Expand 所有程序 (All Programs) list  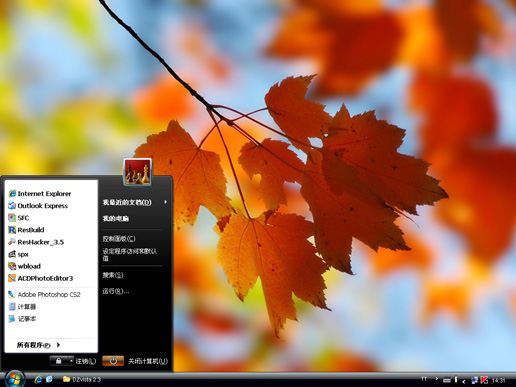[x=38, y=345]
